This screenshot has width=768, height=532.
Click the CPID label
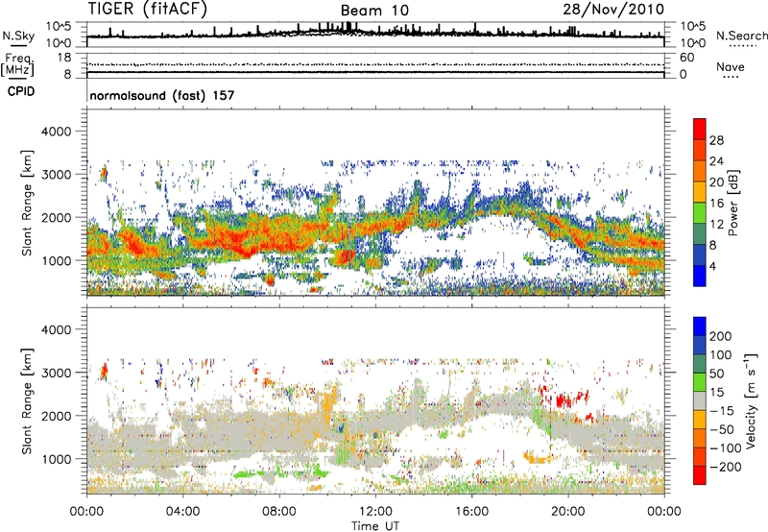click(x=21, y=91)
